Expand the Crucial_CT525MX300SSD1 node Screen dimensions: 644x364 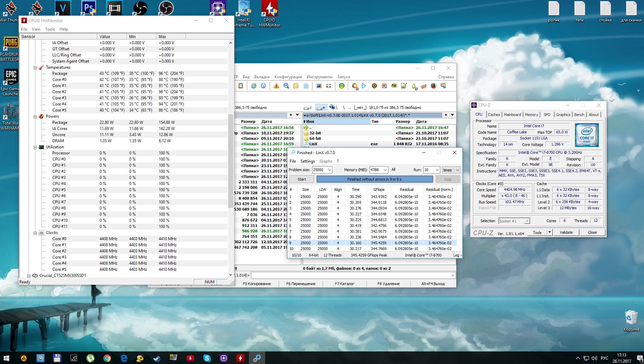(29, 276)
